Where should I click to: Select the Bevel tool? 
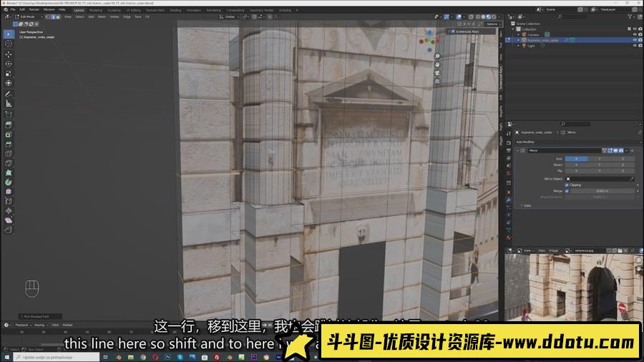pos(8,144)
